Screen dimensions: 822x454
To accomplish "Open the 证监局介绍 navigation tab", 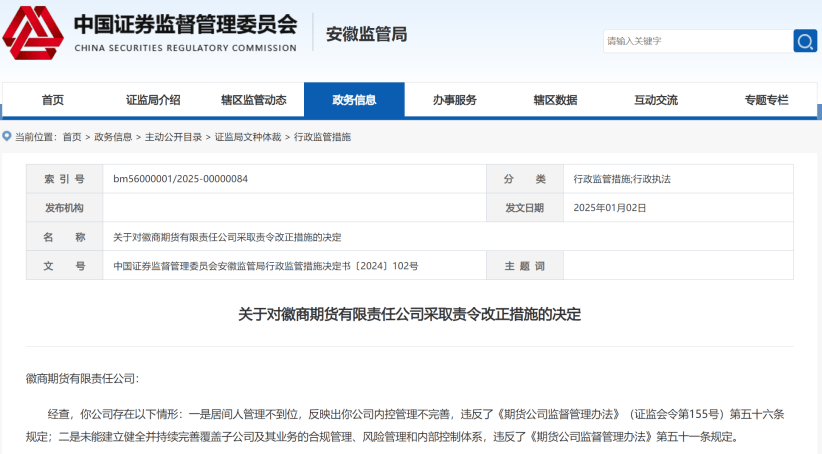I will click(x=153, y=100).
